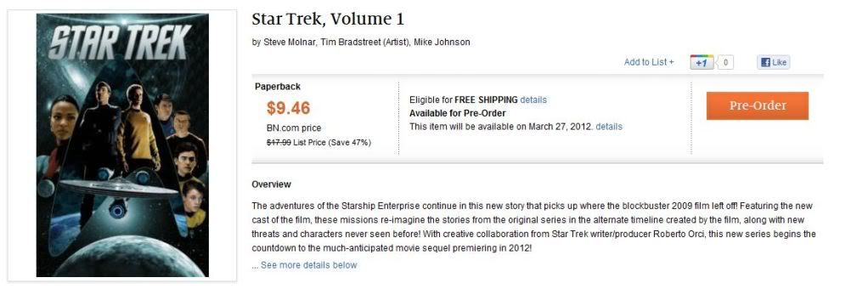The height and width of the screenshot is (306, 868).
Task: Click the $17.99 List Price text
Action: [x=318, y=143]
